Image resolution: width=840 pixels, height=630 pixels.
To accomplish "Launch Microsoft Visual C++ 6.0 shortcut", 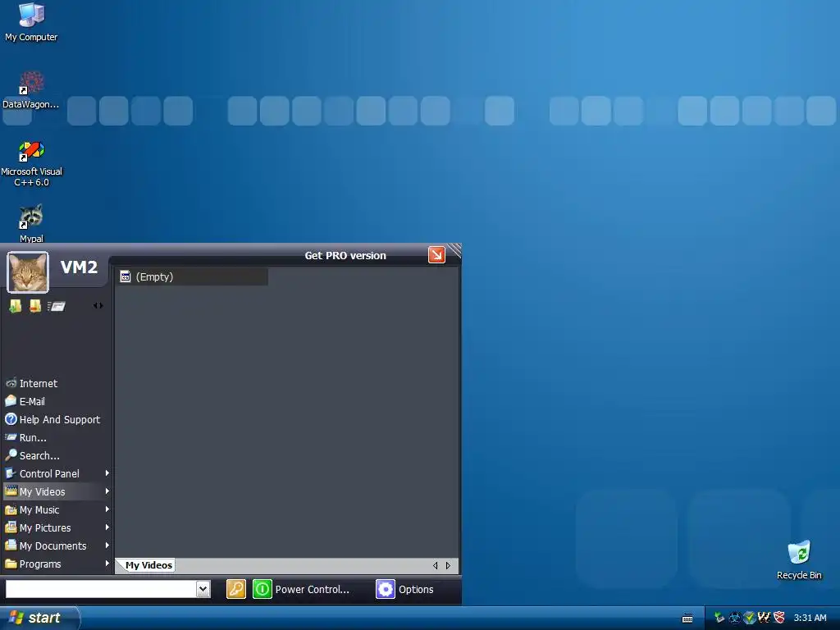I will click(x=31, y=163).
